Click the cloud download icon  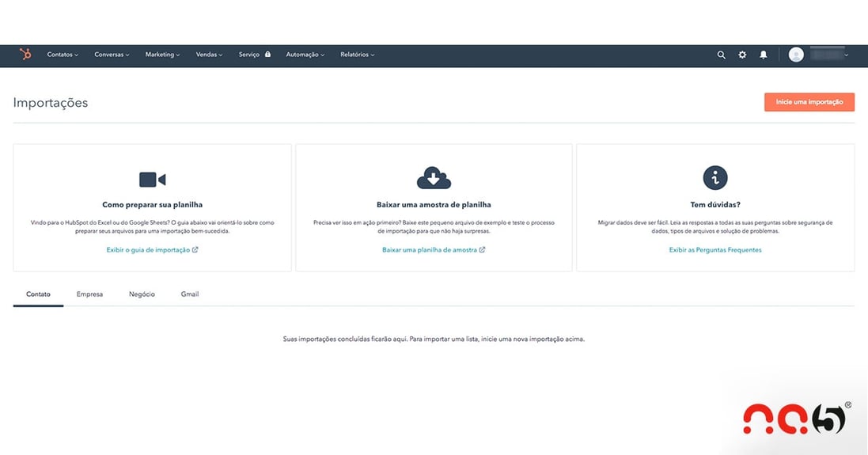tap(434, 178)
